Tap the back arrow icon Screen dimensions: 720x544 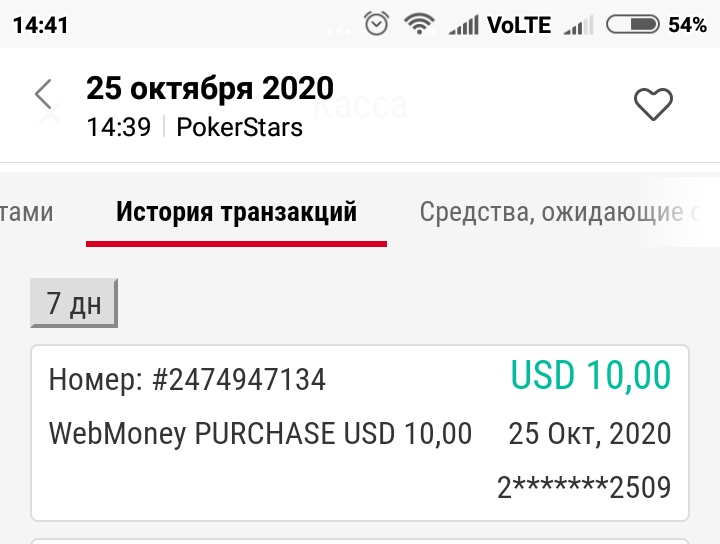click(x=43, y=95)
